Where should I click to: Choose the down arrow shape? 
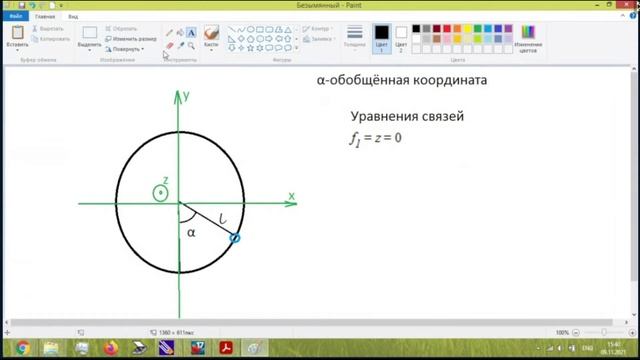point(231,48)
